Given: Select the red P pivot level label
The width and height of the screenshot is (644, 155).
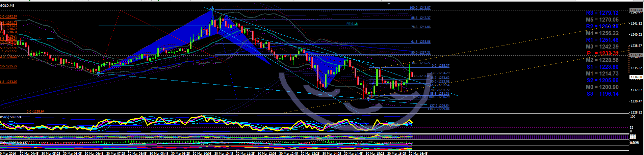Looking at the screenshot, I should 602,53.
